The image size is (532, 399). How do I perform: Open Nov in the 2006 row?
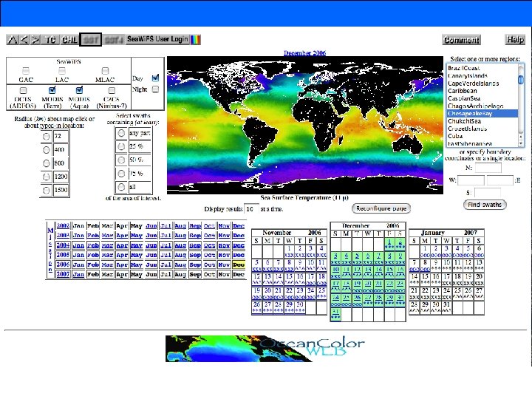tap(224, 265)
